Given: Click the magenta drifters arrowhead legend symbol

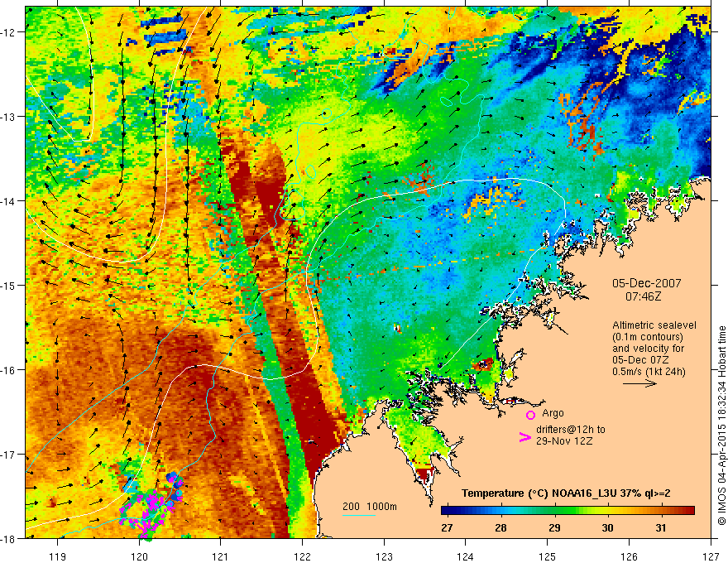Looking at the screenshot, I should pyautogui.click(x=524, y=436).
